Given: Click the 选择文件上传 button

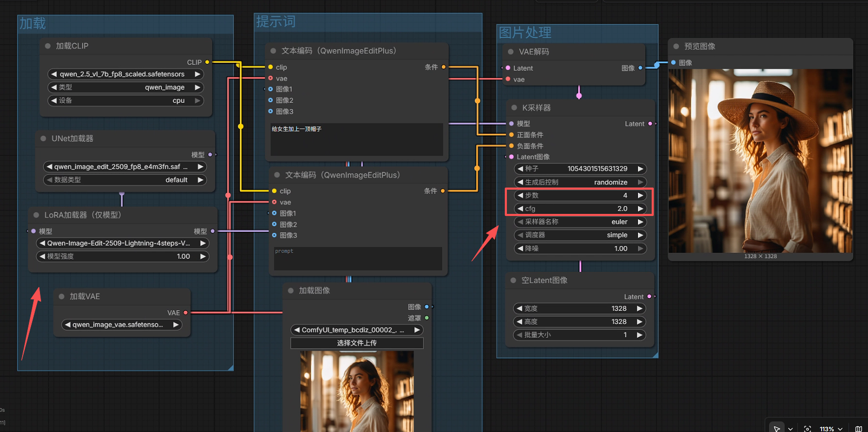Looking at the screenshot, I should [357, 343].
